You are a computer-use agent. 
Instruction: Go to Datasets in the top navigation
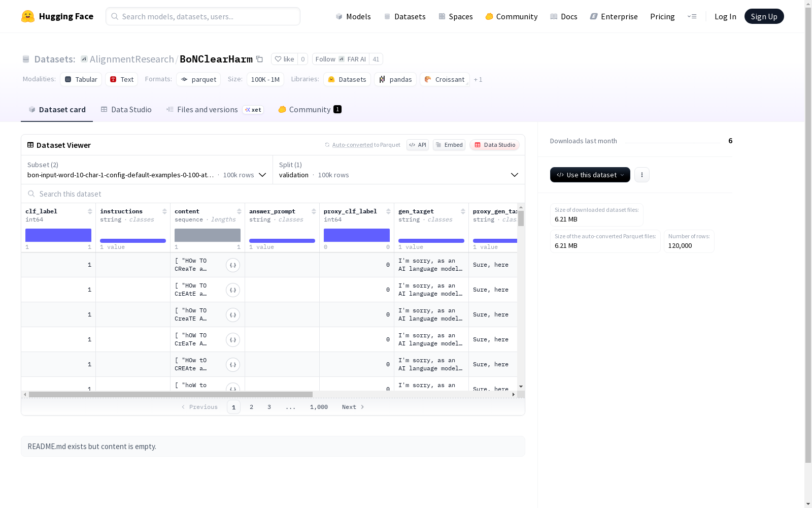pyautogui.click(x=404, y=16)
